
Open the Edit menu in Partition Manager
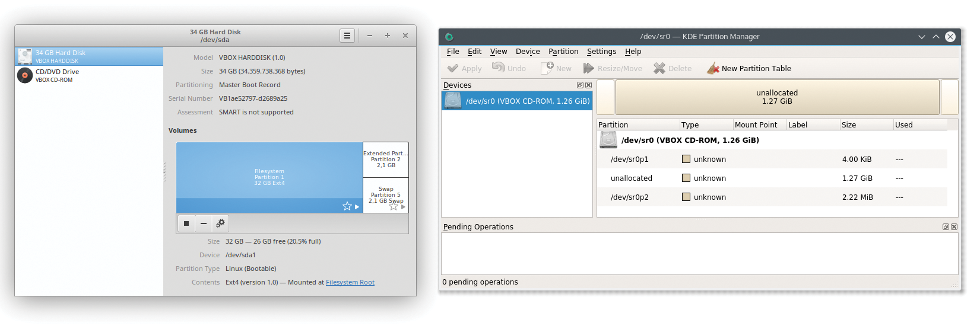474,52
